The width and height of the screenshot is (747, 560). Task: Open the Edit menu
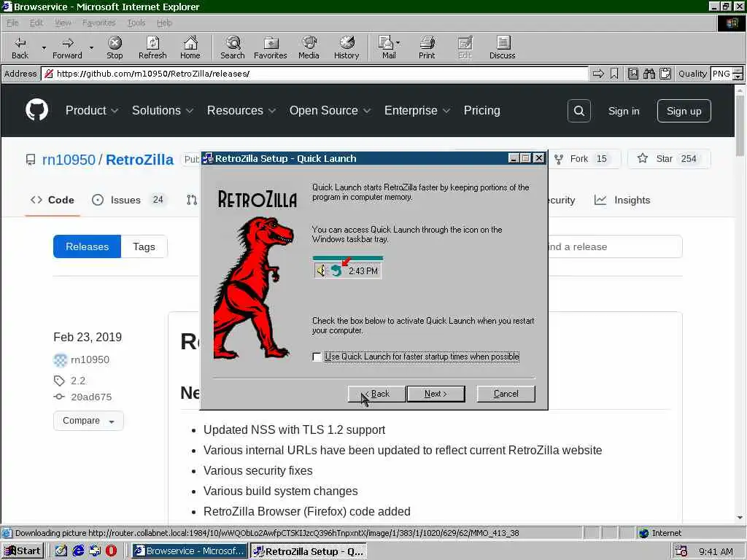click(36, 23)
